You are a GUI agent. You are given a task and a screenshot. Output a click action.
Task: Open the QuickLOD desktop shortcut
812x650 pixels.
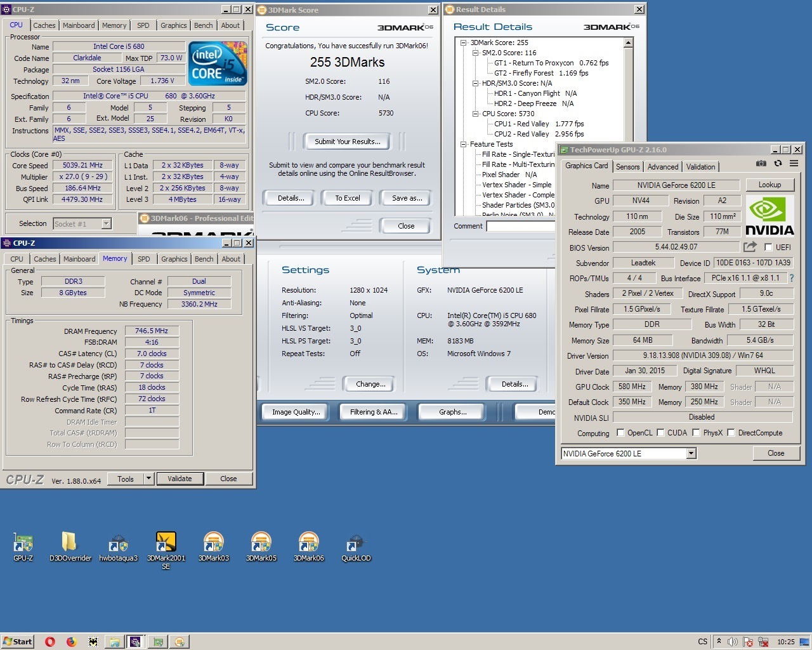coord(356,547)
